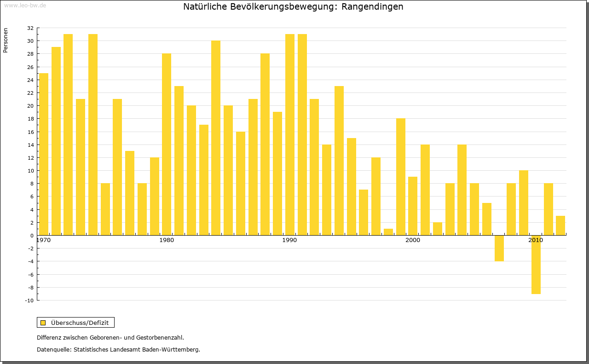Screen dimensions: 589x364
Task: Click the 32 y-axis tick label
Action: tap(30, 28)
